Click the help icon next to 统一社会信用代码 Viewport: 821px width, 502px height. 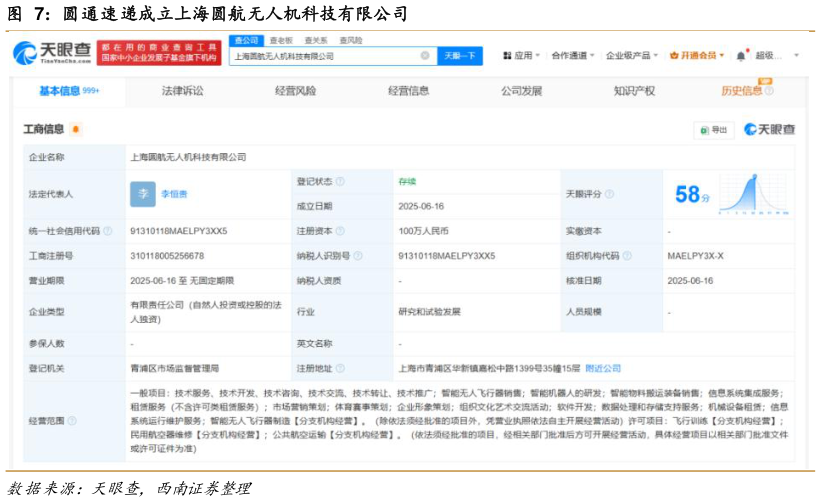tap(108, 231)
